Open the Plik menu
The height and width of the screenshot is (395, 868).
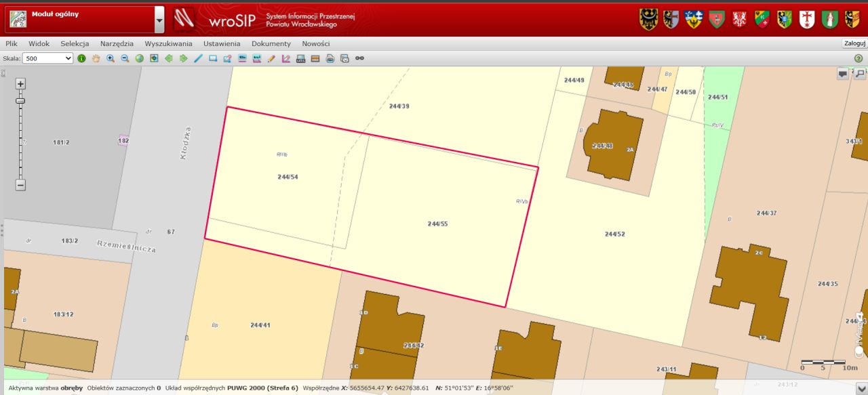tap(12, 43)
